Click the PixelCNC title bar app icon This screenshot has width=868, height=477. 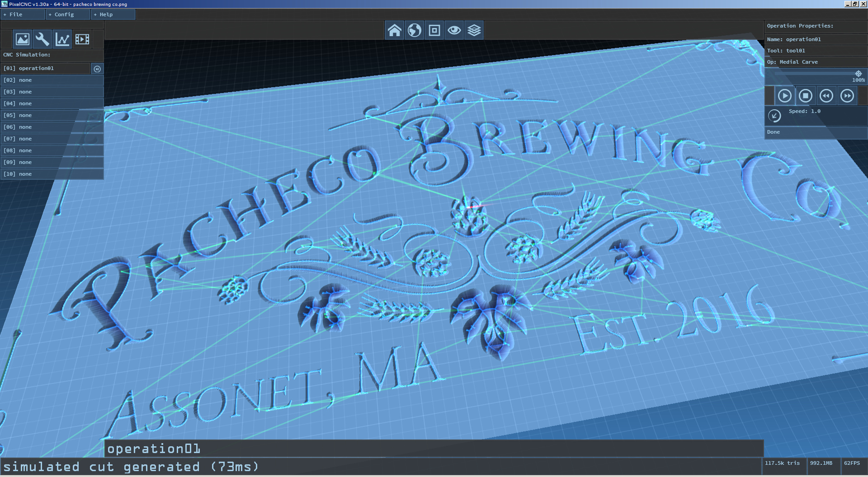point(5,4)
